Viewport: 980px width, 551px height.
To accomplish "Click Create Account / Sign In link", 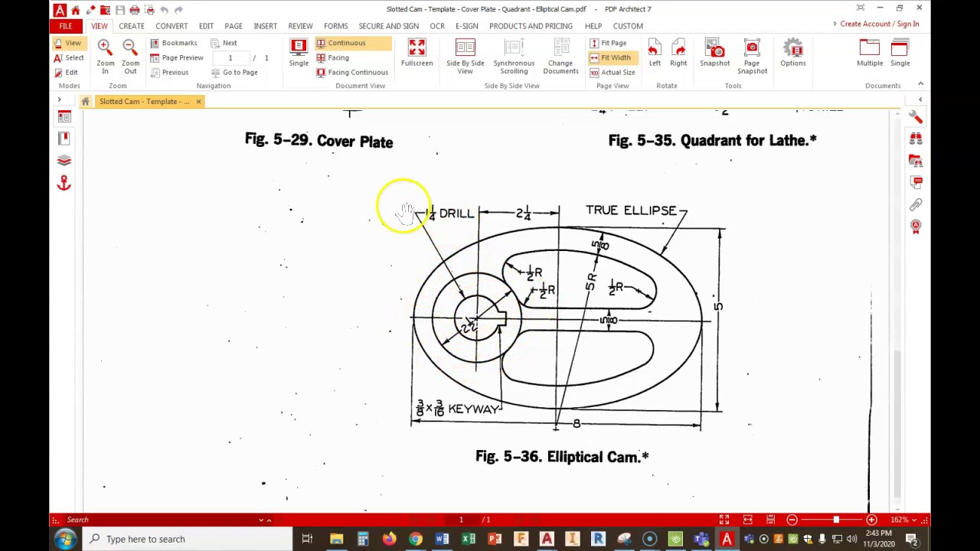I will tap(879, 24).
